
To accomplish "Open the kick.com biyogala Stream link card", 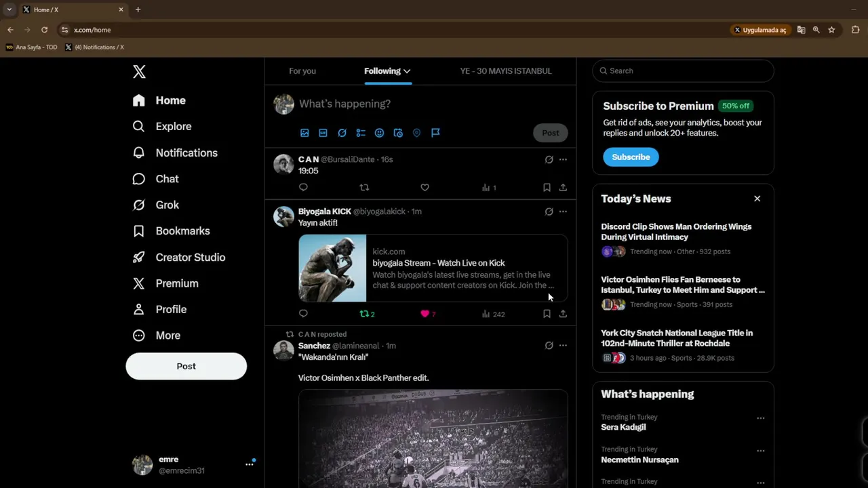I will (433, 268).
